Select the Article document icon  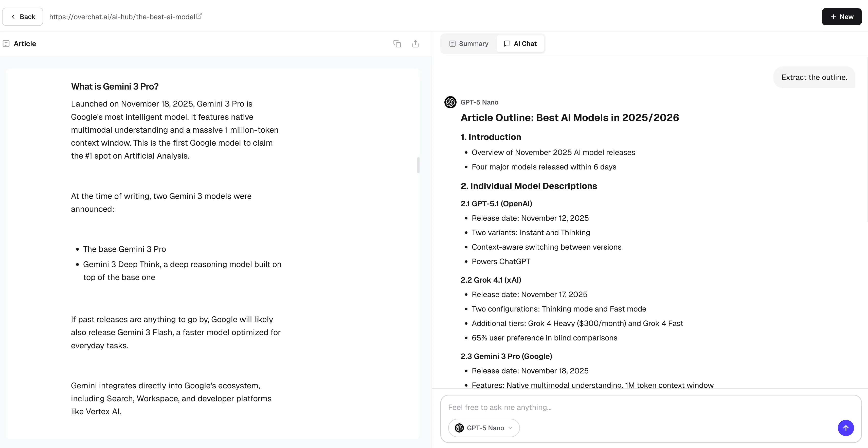pyautogui.click(x=6, y=43)
